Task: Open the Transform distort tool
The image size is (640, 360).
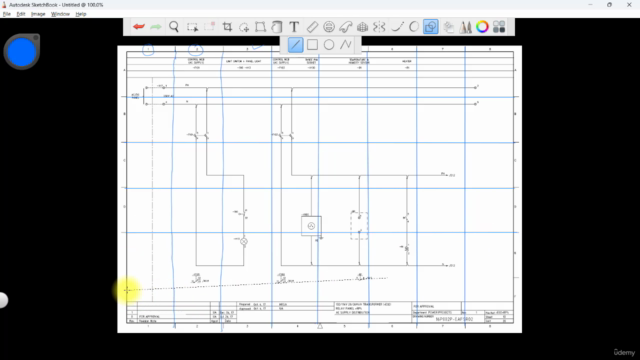Action: [260, 27]
